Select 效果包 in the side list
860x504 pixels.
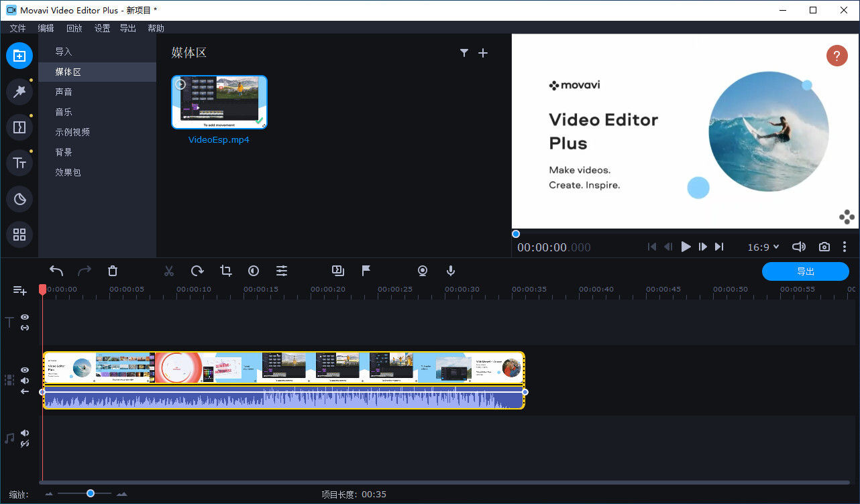pos(97,172)
